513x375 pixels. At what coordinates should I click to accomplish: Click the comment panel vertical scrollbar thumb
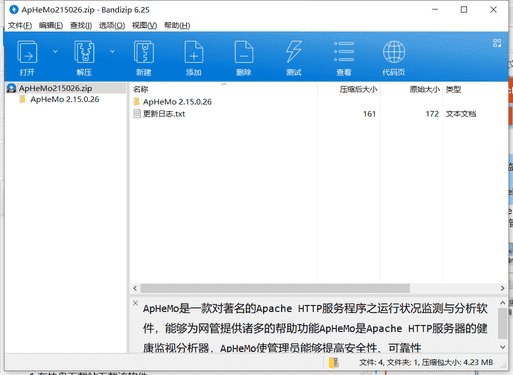click(502, 323)
